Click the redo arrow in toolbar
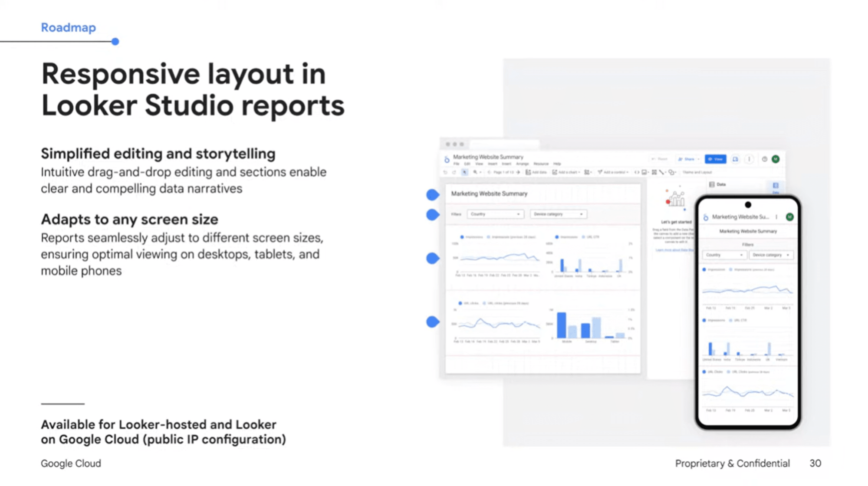 pyautogui.click(x=454, y=172)
